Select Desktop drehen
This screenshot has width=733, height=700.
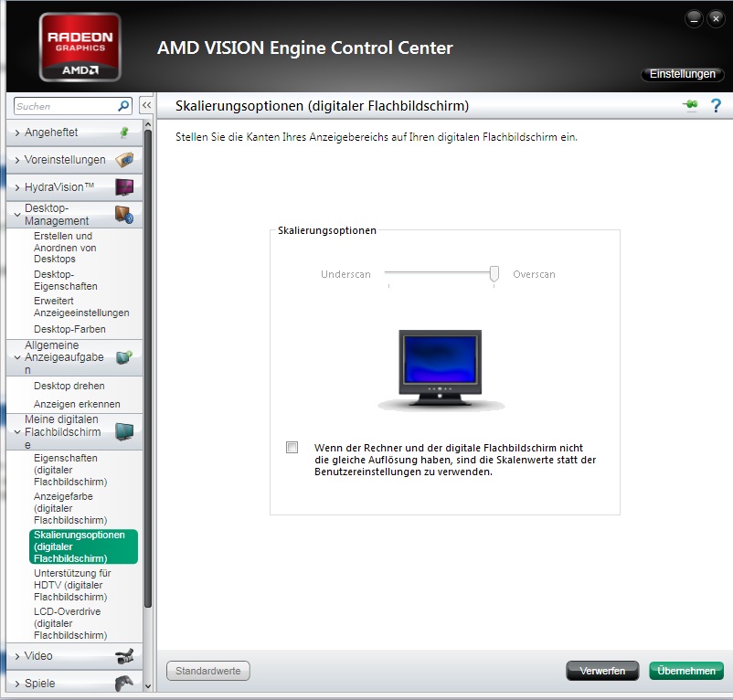coord(69,386)
